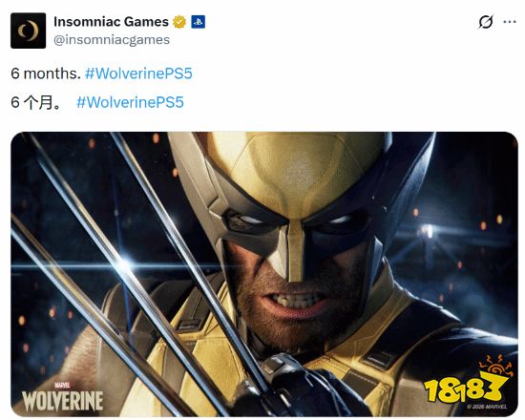Click Wolverine's gritted teeth in the image
The height and width of the screenshot is (420, 525).
[x=299, y=299]
